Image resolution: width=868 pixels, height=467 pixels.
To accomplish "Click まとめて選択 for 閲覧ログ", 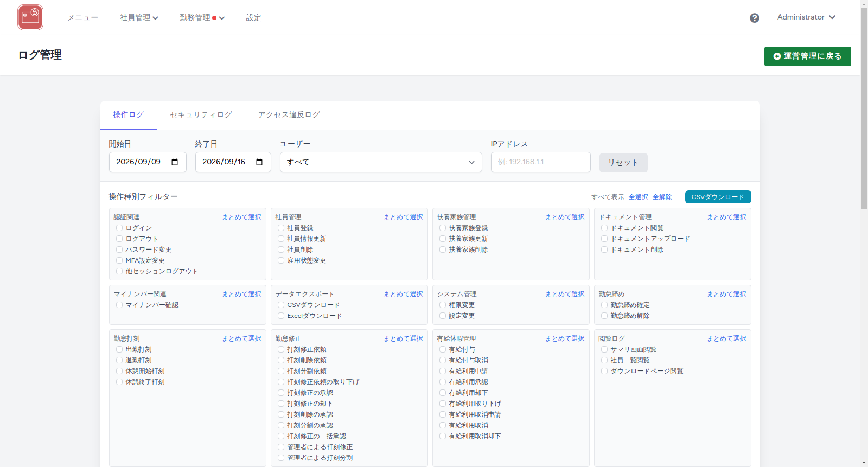I will tap(726, 338).
